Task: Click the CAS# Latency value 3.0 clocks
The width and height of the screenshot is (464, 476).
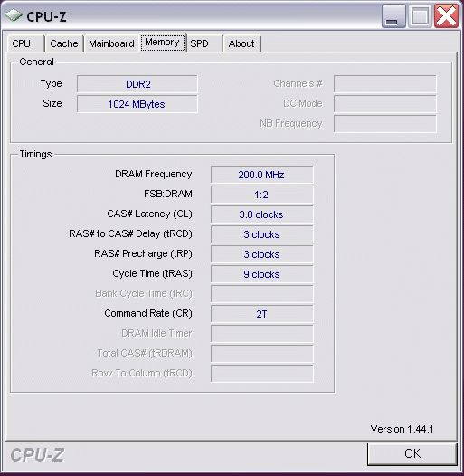Action: tap(262, 214)
